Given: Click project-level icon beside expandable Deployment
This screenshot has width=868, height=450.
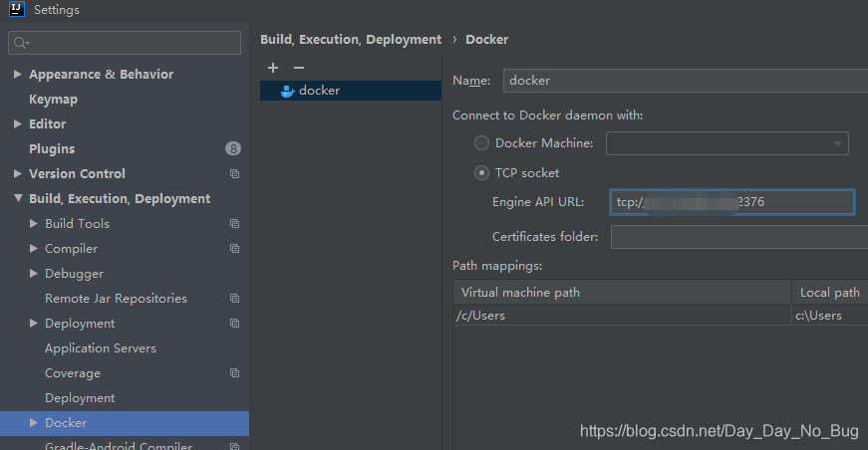Looking at the screenshot, I should (235, 323).
